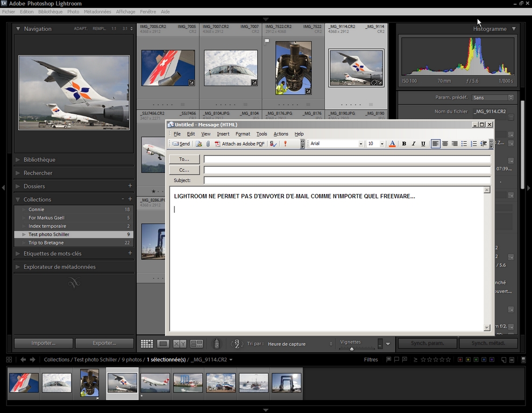Open the Param. prédéf. Sans dropdown

pos(493,98)
